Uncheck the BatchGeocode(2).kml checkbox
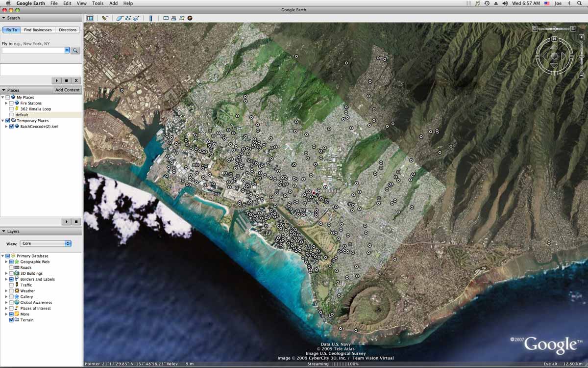Screen dimensions: 588x368 click(x=11, y=127)
